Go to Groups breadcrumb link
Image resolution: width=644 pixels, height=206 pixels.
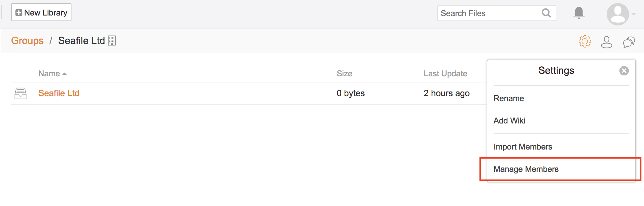point(27,41)
